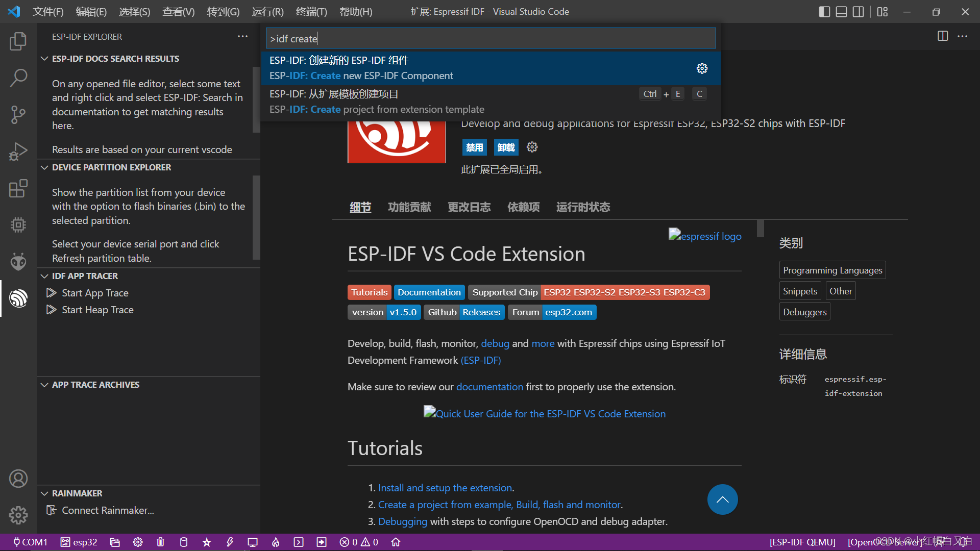Open the SDK Configuration editor gear icon
The image size is (980, 551).
(x=138, y=542)
